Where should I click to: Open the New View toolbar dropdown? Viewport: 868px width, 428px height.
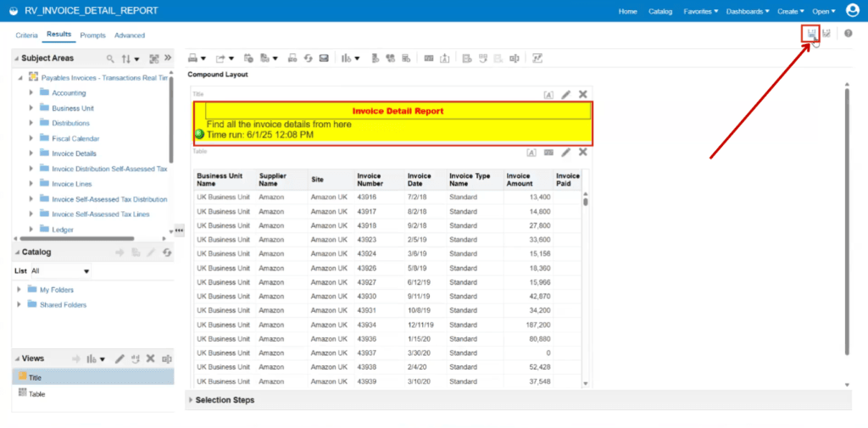point(351,58)
